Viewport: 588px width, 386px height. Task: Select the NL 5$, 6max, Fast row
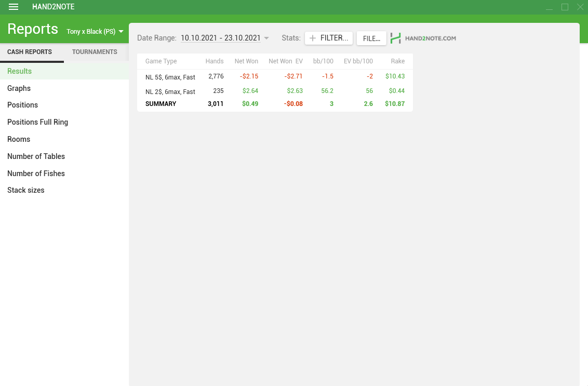coord(275,76)
